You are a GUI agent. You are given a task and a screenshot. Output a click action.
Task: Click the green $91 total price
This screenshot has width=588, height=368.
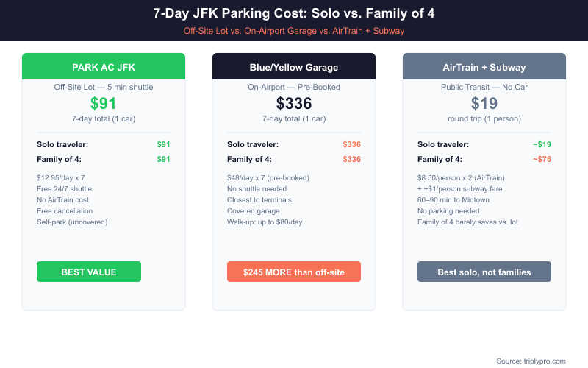[103, 104]
